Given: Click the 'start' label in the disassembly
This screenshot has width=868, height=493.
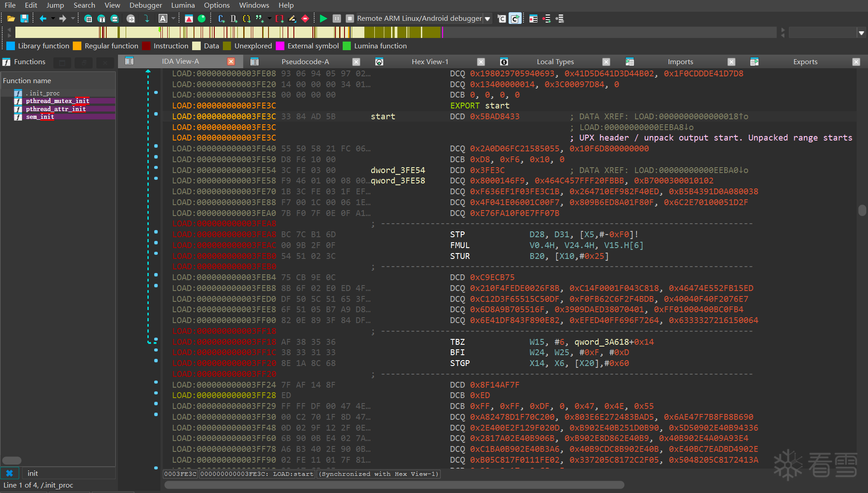Looking at the screenshot, I should click(x=383, y=117).
